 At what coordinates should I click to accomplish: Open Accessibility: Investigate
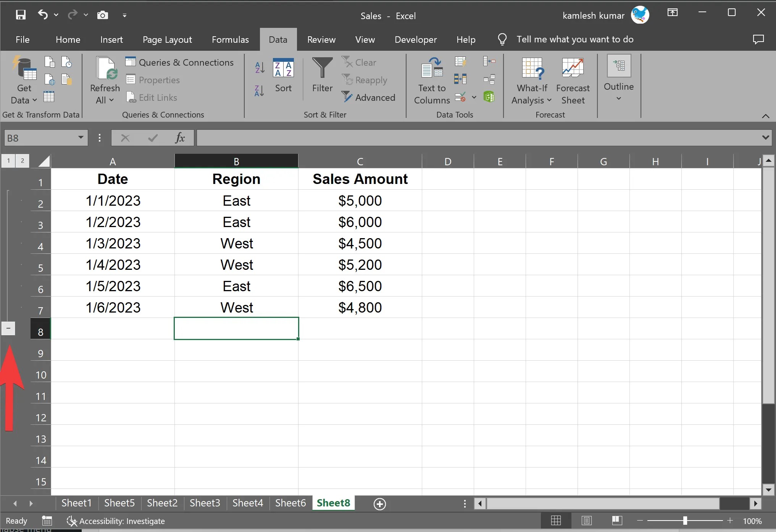tap(116, 521)
